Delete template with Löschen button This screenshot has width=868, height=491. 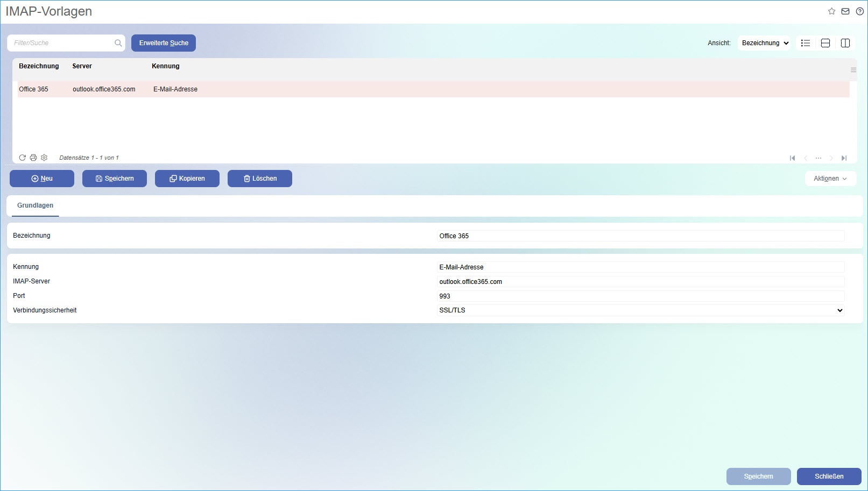[x=260, y=179]
